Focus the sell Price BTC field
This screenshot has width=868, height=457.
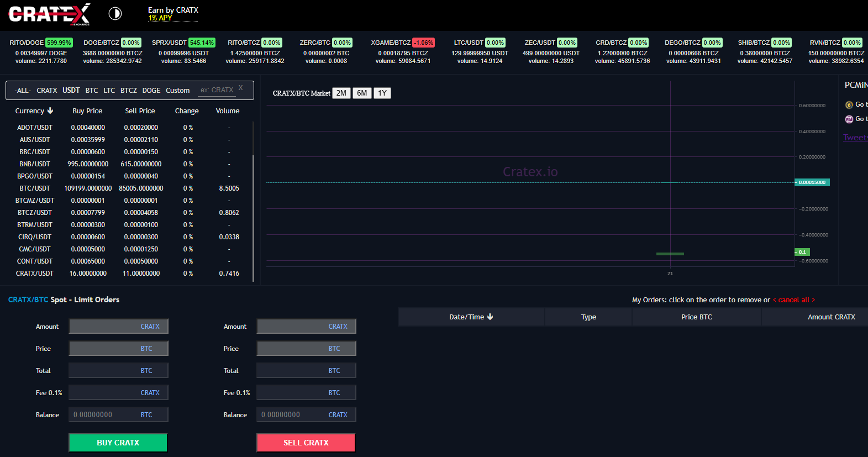306,348
